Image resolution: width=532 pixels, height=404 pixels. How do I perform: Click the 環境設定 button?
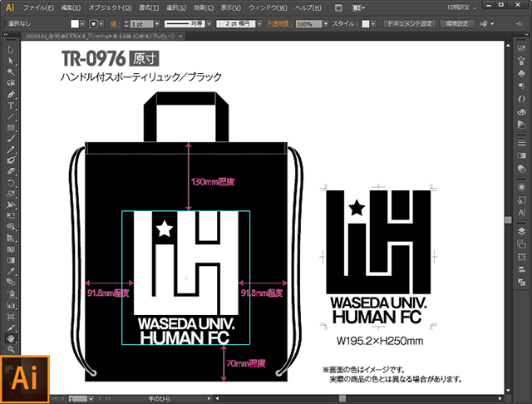[x=456, y=24]
